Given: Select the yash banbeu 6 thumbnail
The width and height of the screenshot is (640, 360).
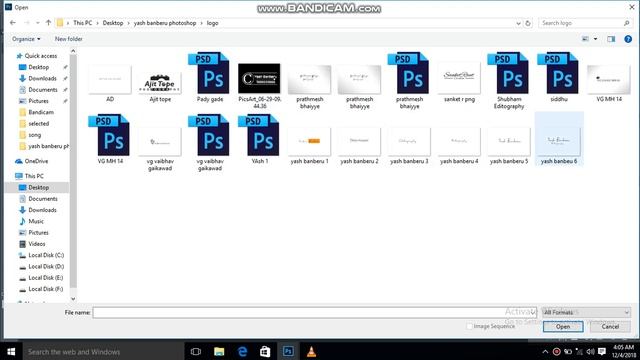Looking at the screenshot, I should pyautogui.click(x=559, y=142).
